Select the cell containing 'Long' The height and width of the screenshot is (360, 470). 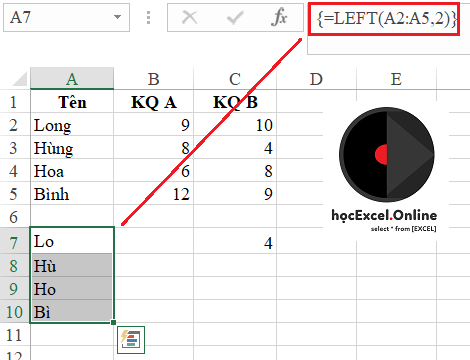(72, 124)
